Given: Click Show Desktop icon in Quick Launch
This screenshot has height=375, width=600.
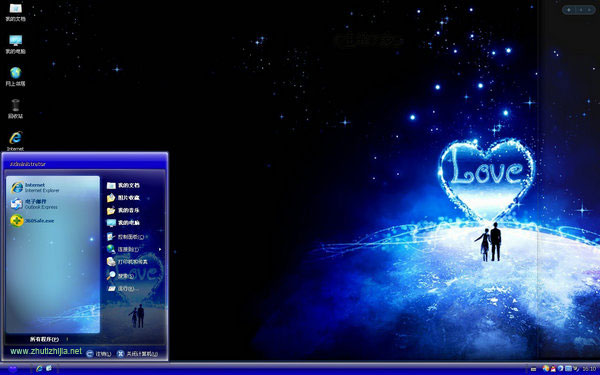Looking at the screenshot, I should [49, 368].
